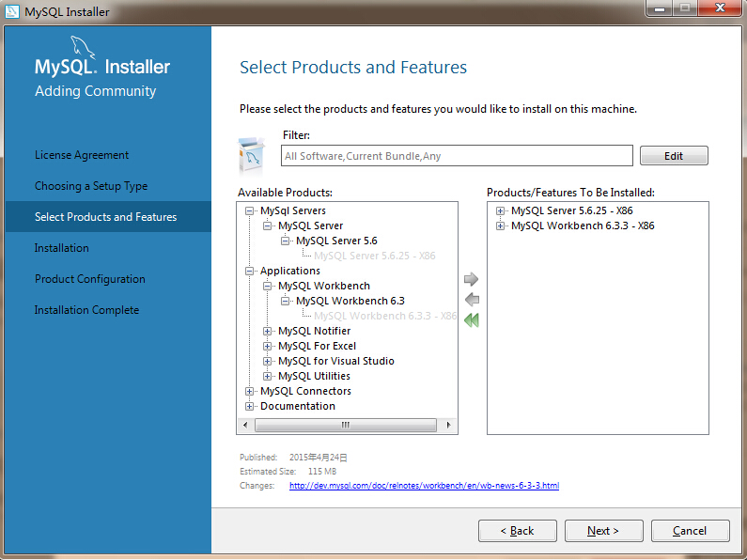Screen dimensions: 747x560
Task: Open the workbench release notes link
Action: coord(424,485)
